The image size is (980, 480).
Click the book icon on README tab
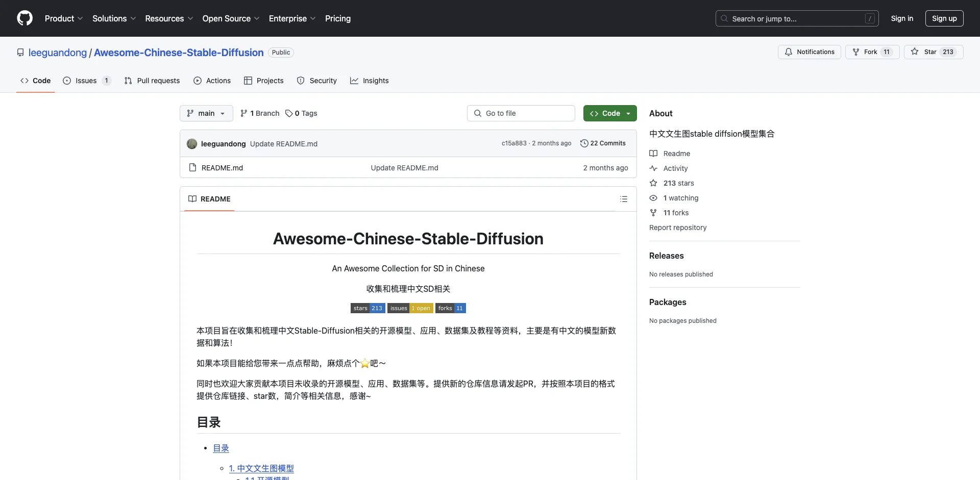192,199
